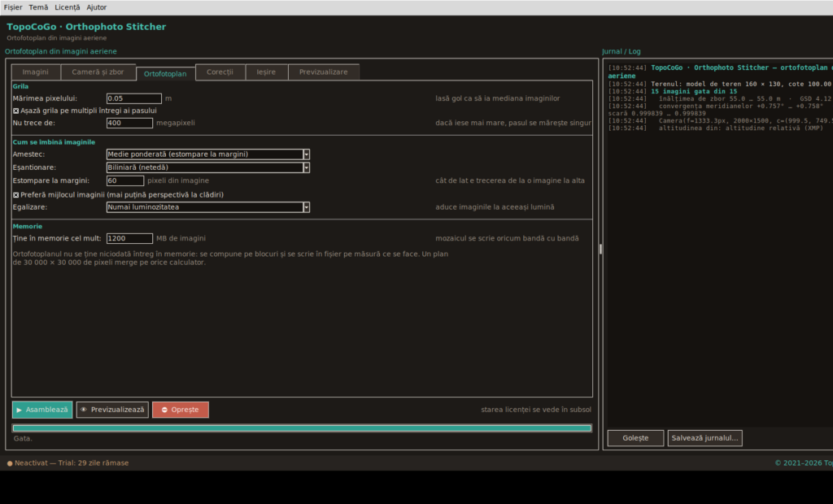This screenshot has width=833, height=504.
Task: Click the 'Ține în memorie cel mult' field
Action: tap(129, 238)
